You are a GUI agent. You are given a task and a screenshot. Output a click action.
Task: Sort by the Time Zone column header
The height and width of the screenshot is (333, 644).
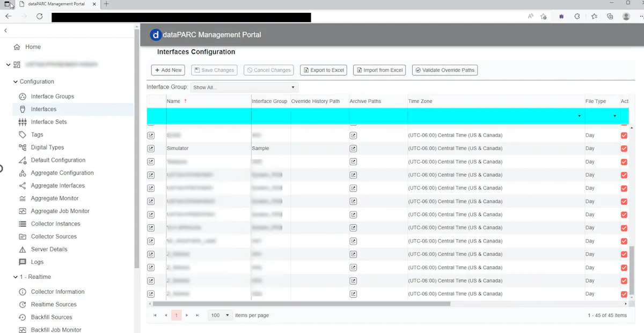420,101
